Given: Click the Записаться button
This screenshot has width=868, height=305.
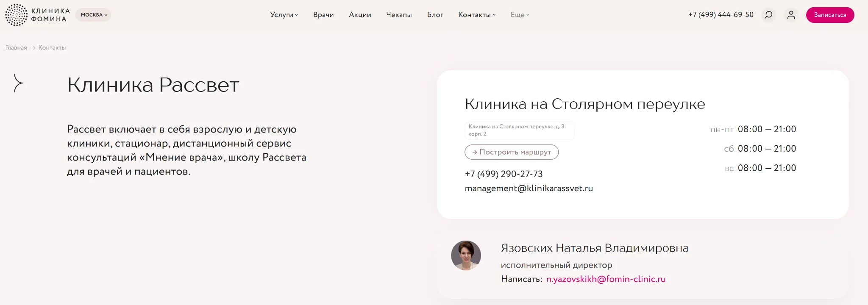Looking at the screenshot, I should tap(830, 15).
